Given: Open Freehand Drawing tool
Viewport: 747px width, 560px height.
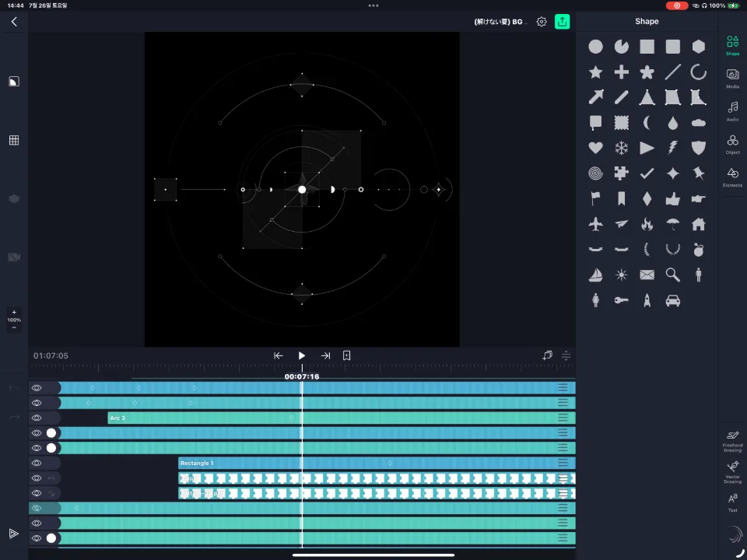Looking at the screenshot, I should click(x=733, y=441).
